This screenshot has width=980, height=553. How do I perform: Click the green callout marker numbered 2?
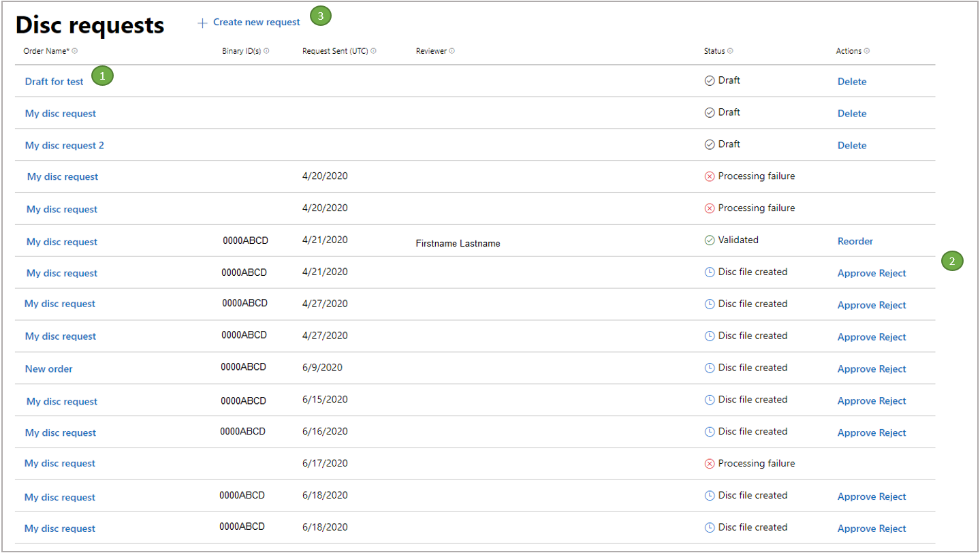[x=953, y=261]
